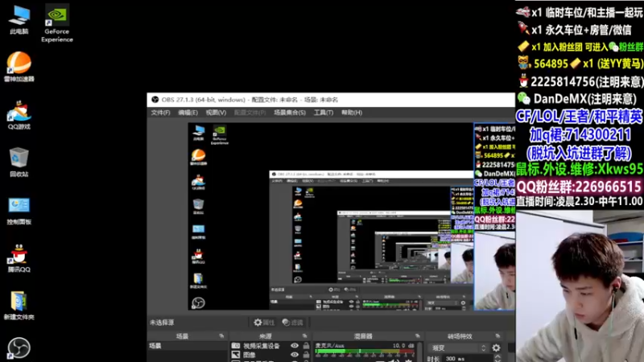644x362 pixels.
Task: Open transition properties gear beside 渐变
Action: [x=496, y=348]
